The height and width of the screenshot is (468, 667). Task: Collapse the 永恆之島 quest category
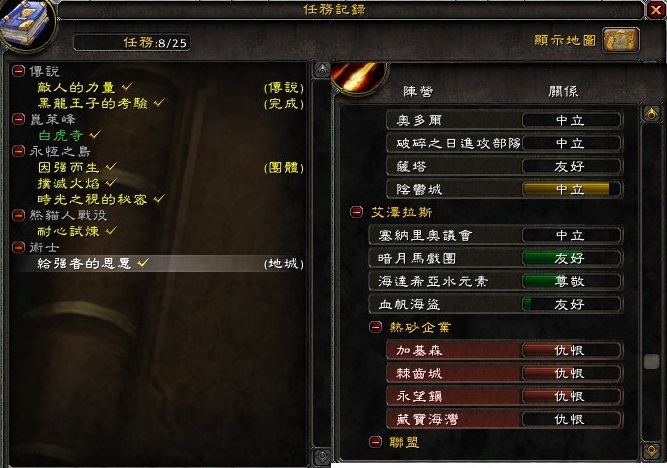(x=18, y=151)
